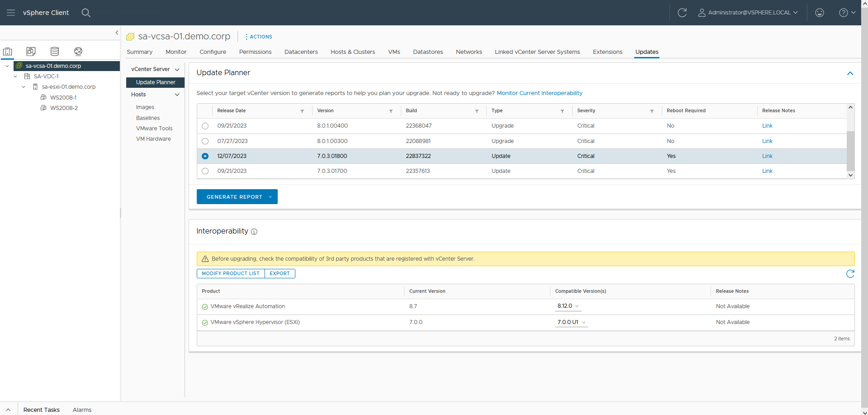Click the vCenter icon beside sa-vcsa-01.demo.corp title
This screenshot has width=868, height=415.
click(130, 37)
